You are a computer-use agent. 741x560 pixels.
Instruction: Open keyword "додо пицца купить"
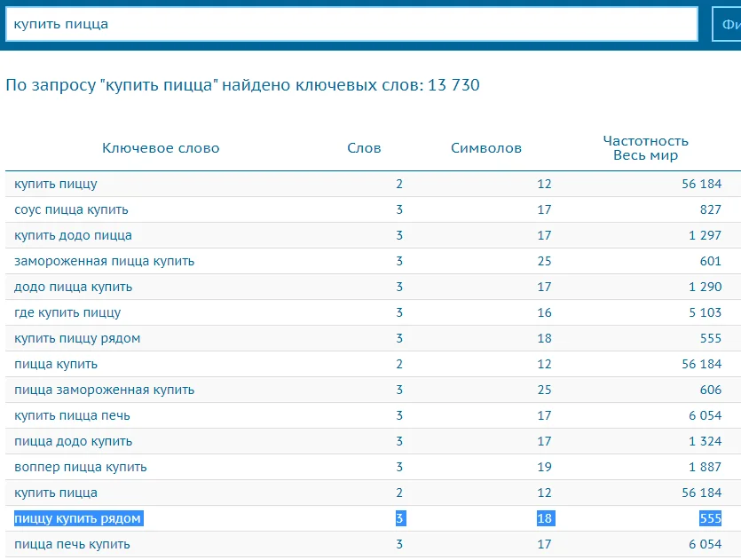tap(73, 287)
